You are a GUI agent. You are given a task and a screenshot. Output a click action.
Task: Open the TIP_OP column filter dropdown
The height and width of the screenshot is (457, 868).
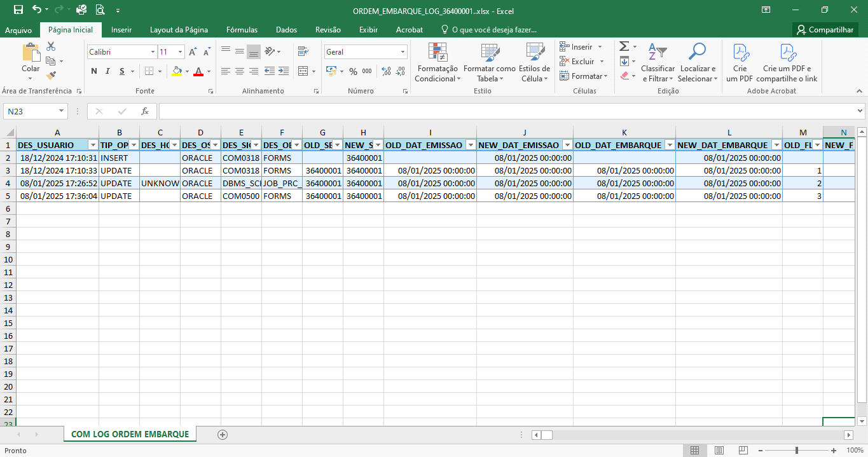click(134, 145)
